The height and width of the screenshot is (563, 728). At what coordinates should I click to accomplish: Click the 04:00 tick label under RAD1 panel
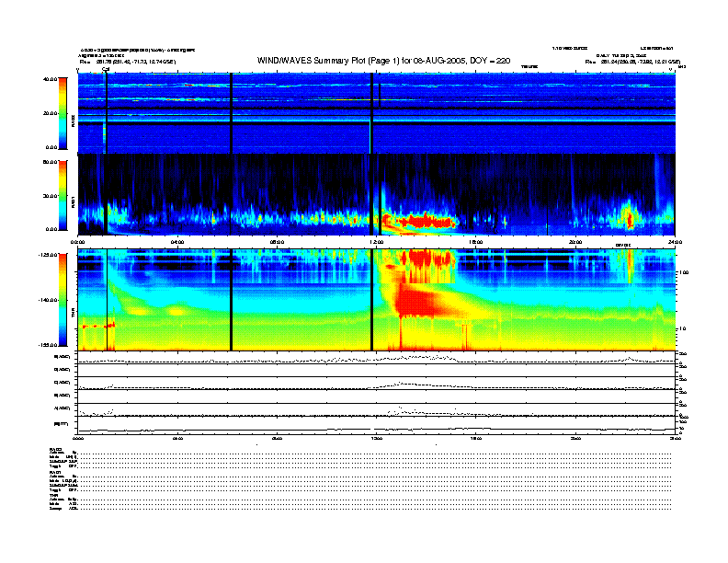(x=177, y=242)
